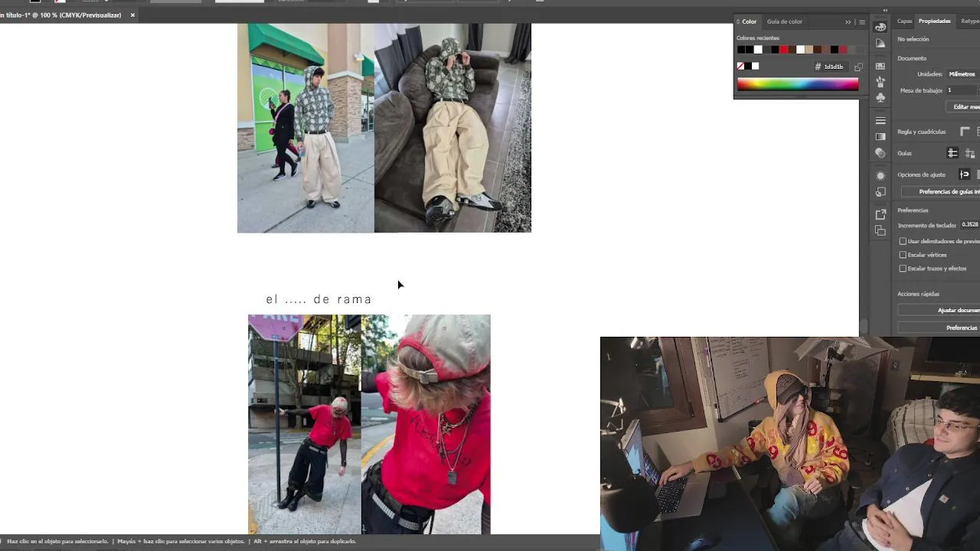Open the Brushes panel icon
Screen dimensions: 980x551
[x=880, y=82]
